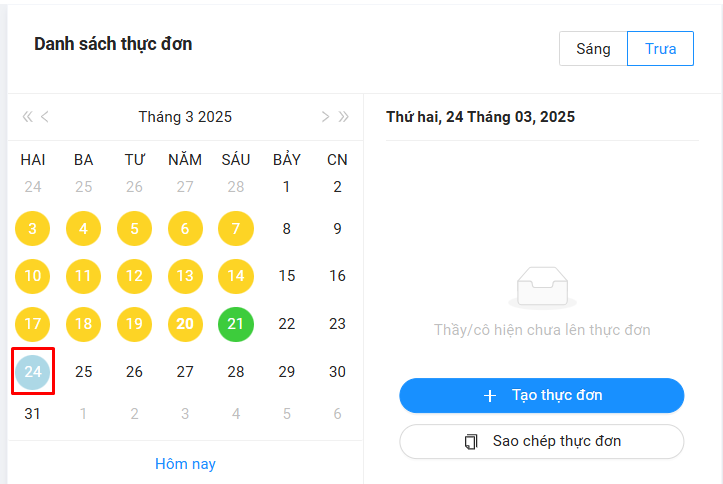Pick yellow-marked date 19 in the calendar
This screenshot has width=723, height=484.
[135, 324]
